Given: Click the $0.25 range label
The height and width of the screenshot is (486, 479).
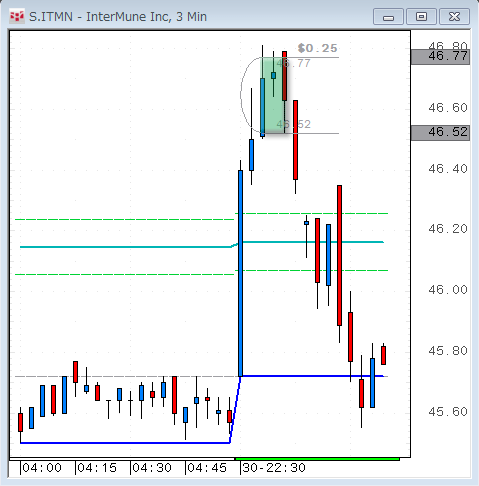Looking at the screenshot, I should 317,48.
